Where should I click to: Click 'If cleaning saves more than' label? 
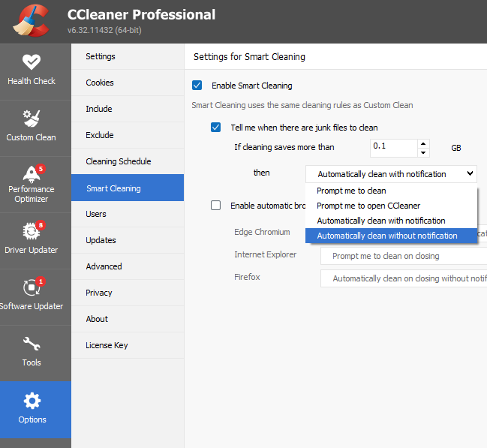[x=284, y=147]
